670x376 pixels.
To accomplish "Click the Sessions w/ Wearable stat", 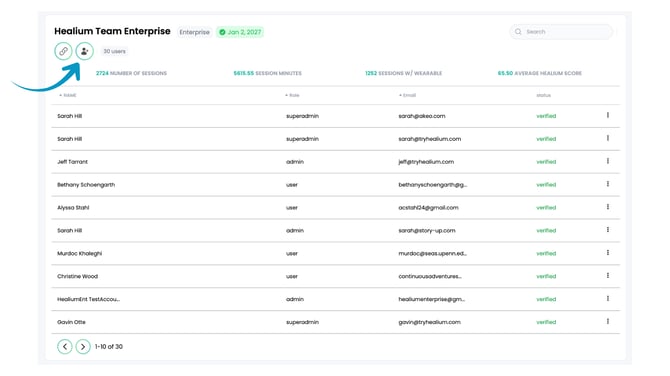I will coord(403,73).
